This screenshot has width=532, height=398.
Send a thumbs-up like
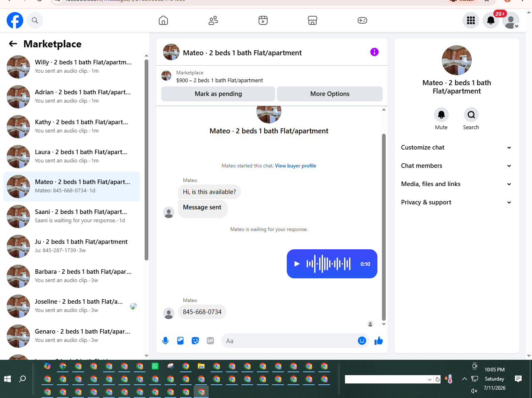coord(379,341)
